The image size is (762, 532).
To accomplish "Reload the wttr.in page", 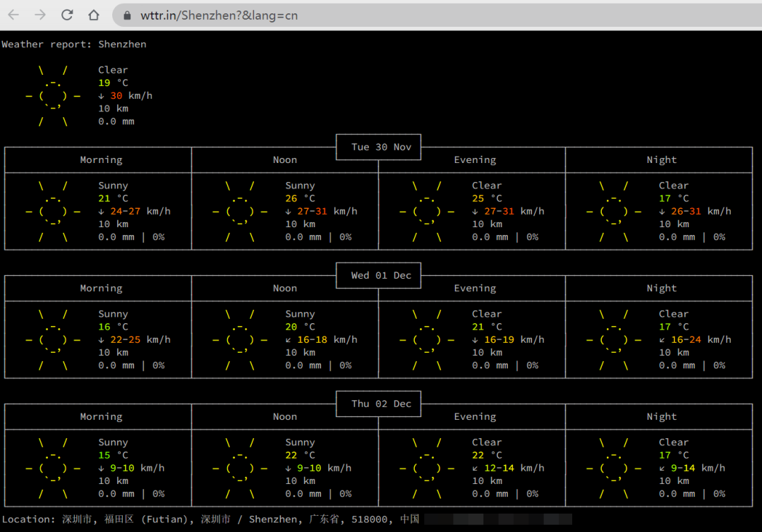I will point(67,15).
